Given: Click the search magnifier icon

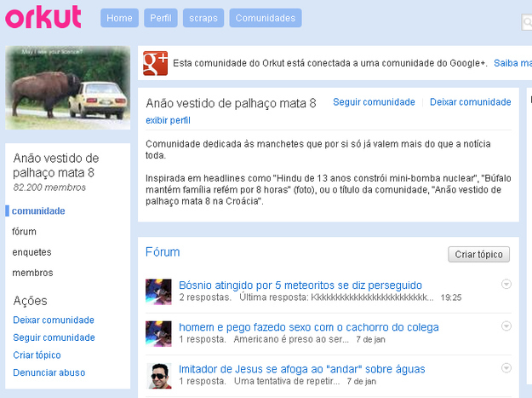Looking at the screenshot, I should [x=527, y=23].
